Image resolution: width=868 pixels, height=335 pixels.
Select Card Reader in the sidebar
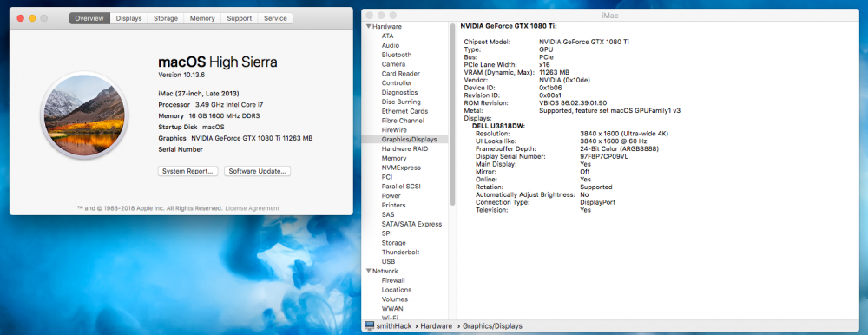click(x=400, y=74)
